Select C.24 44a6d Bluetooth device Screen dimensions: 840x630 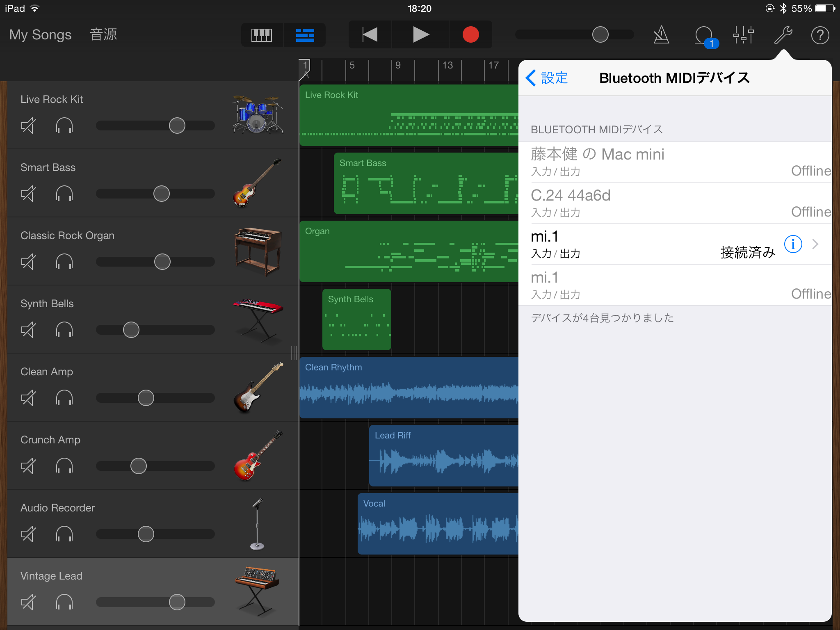675,203
